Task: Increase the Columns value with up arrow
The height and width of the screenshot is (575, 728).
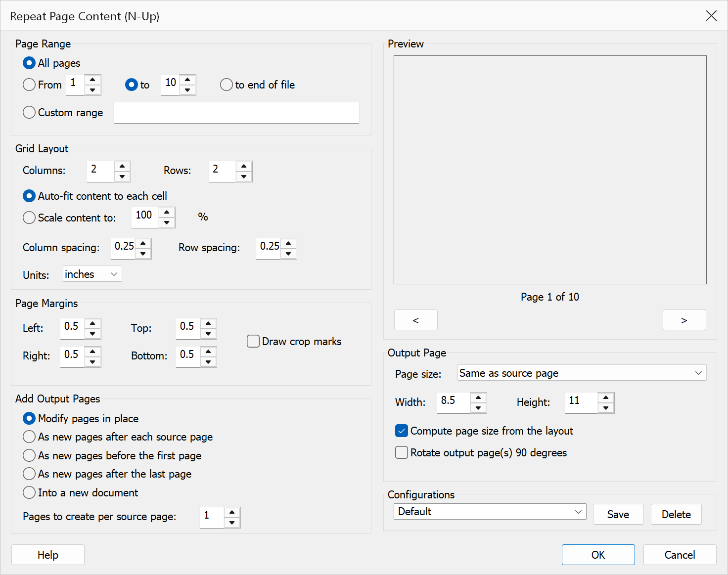Action: pos(122,166)
